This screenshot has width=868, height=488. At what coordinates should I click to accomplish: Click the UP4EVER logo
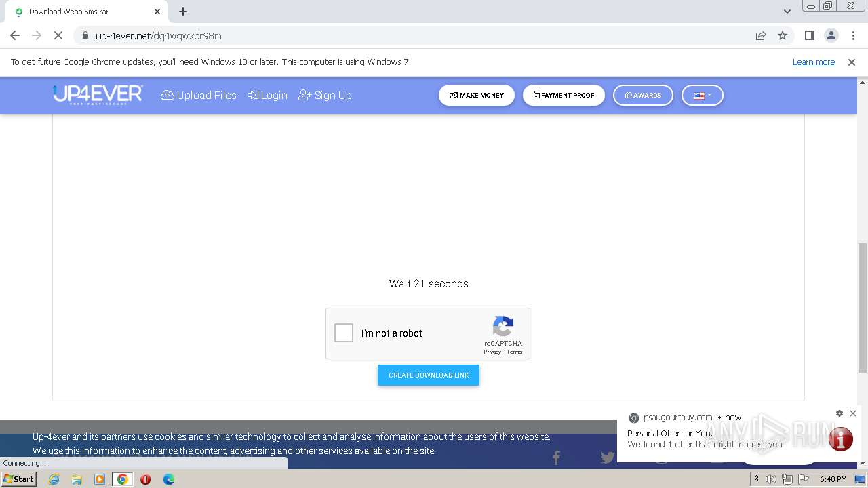point(98,94)
